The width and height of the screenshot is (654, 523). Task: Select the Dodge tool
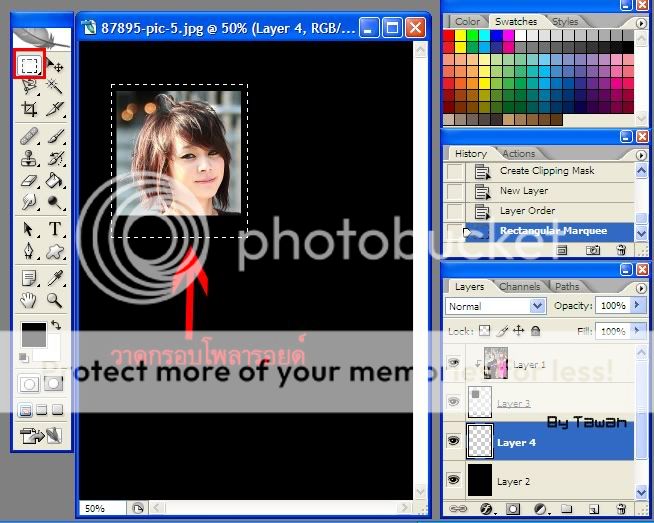click(55, 202)
